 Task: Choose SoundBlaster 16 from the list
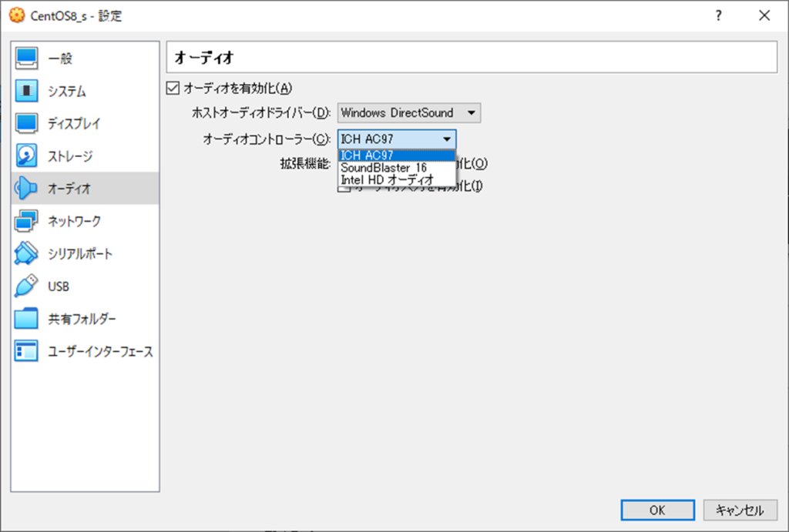tap(397, 167)
